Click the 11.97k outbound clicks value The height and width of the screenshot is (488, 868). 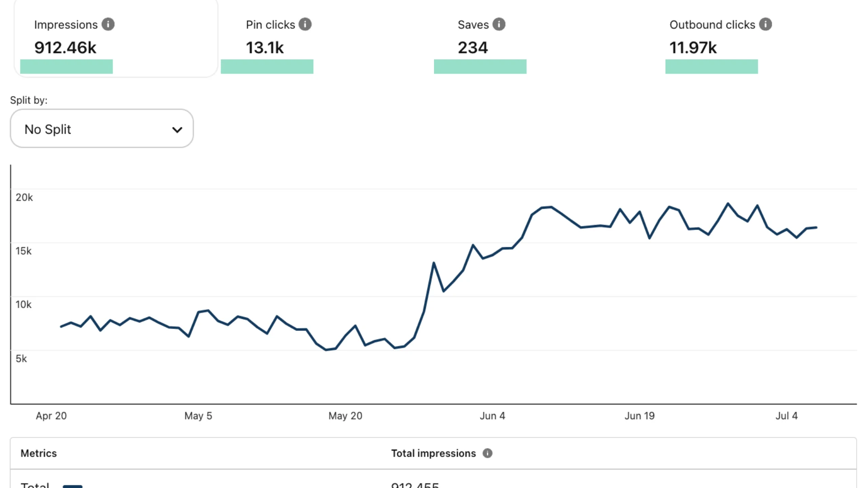tap(693, 48)
